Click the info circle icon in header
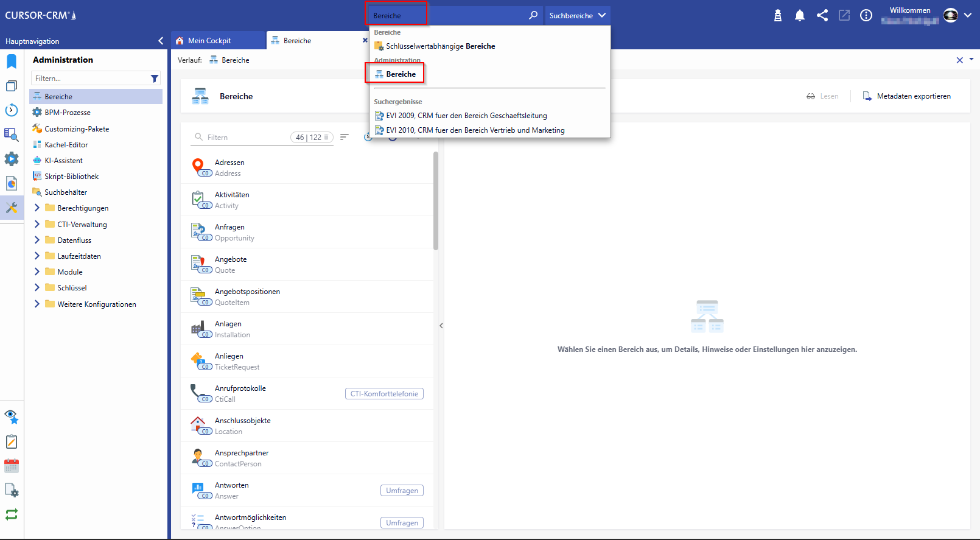Viewport: 980px width, 540px height. (866, 16)
